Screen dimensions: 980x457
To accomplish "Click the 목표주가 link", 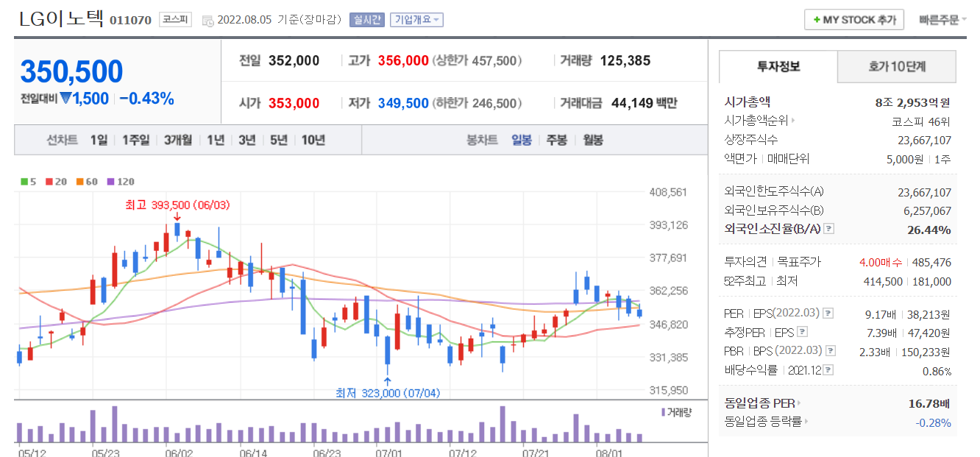I will (799, 262).
